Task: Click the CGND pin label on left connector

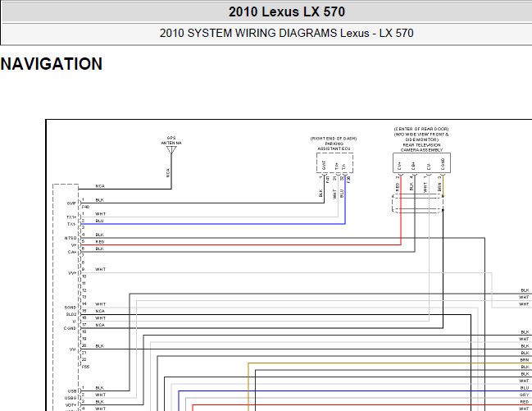Action: (x=70, y=327)
